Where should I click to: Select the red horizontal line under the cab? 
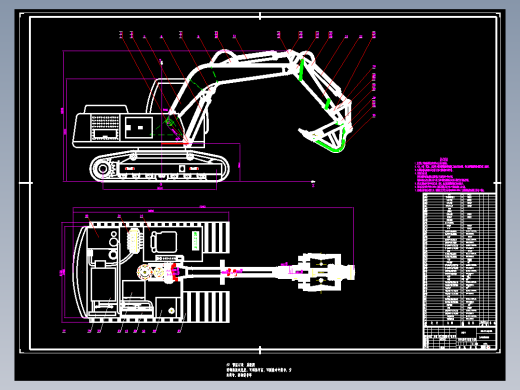click(x=174, y=144)
